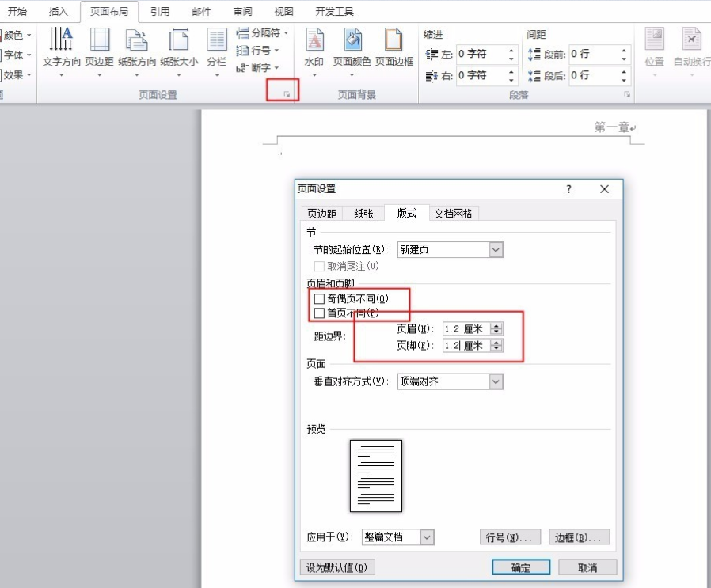Click the 第一章 header text
Image resolution: width=711 pixels, height=588 pixels.
click(x=613, y=127)
